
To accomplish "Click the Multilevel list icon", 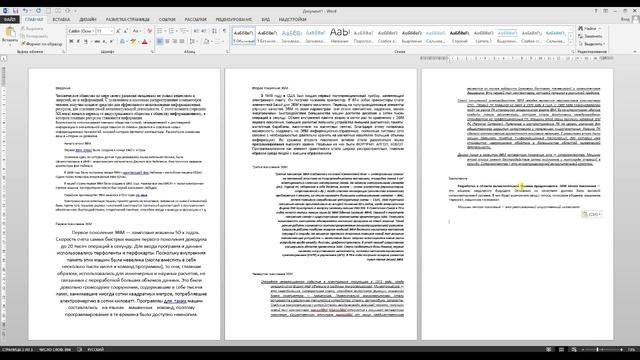I will [184, 31].
